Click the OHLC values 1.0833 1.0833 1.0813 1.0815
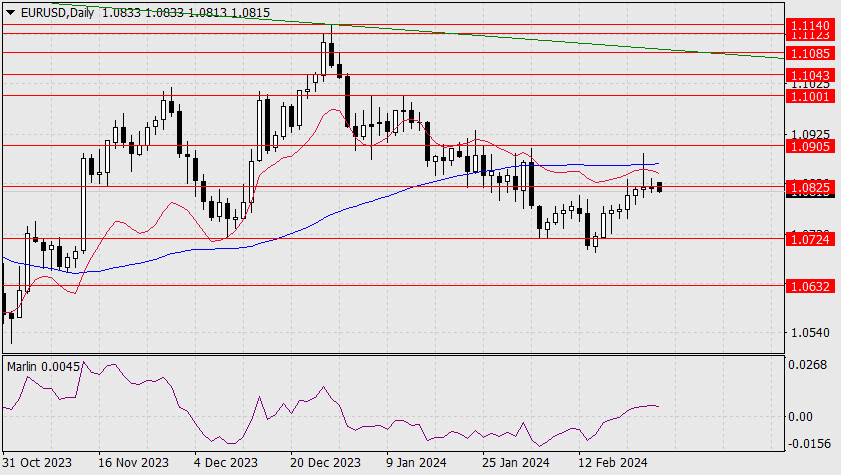The image size is (841, 475). [x=186, y=12]
